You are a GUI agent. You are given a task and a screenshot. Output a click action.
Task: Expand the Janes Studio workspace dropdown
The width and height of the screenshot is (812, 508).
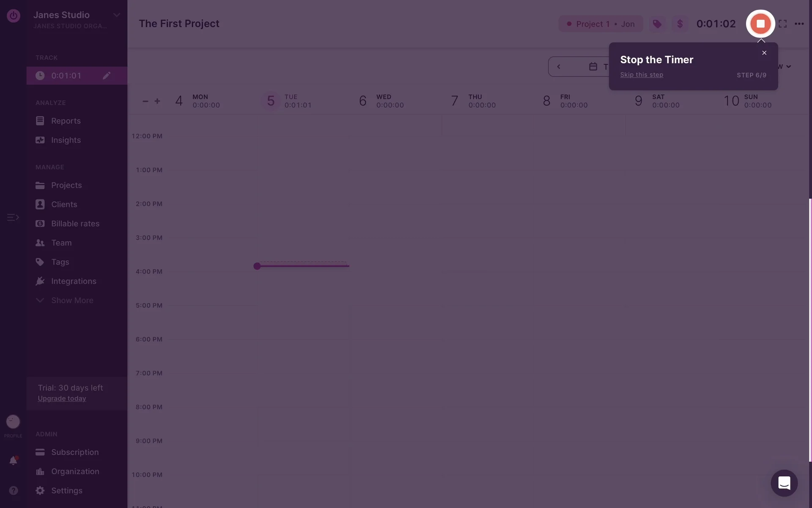(116, 15)
